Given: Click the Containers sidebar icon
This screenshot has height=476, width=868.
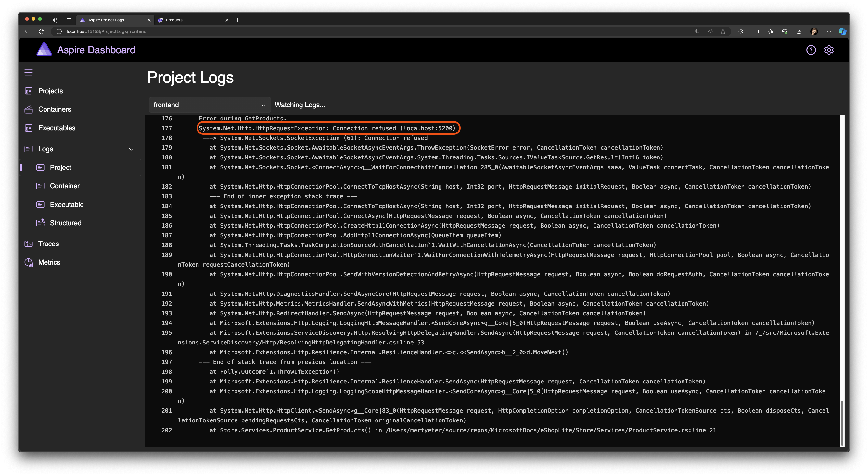Looking at the screenshot, I should tap(29, 109).
